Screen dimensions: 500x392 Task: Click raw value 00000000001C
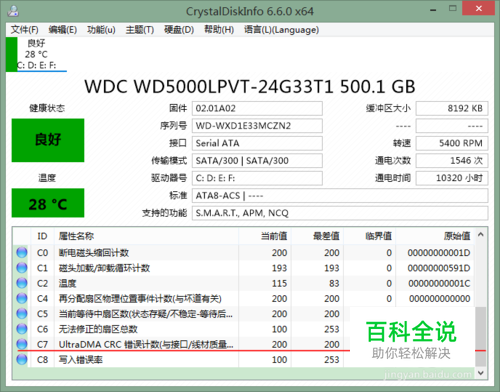pyautogui.click(x=439, y=283)
